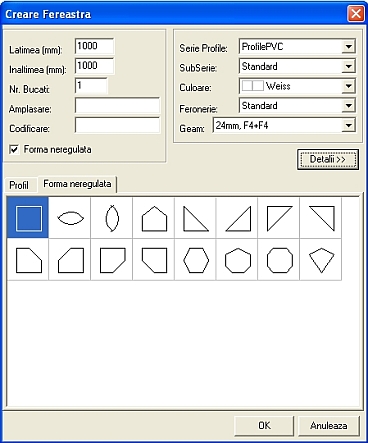Select rectangle with bottom-right corner cut
The height and width of the screenshot is (443, 368).
tap(112, 260)
